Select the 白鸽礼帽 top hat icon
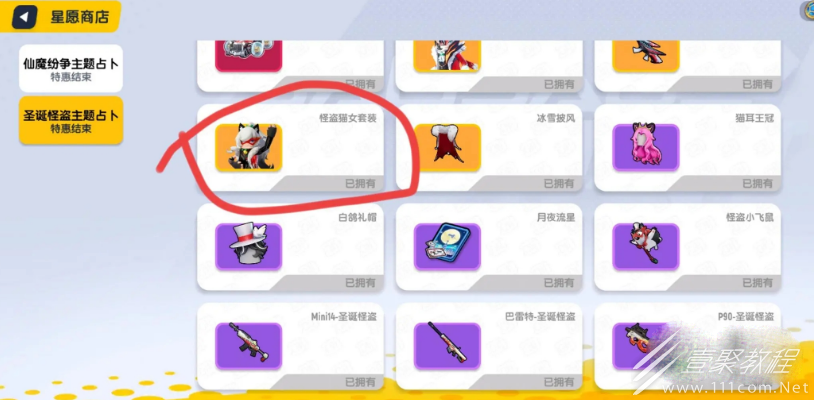 [x=249, y=247]
